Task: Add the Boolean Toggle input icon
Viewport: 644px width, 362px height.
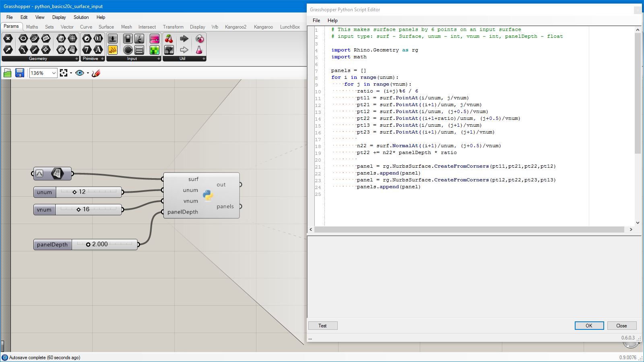Action: coord(128,39)
